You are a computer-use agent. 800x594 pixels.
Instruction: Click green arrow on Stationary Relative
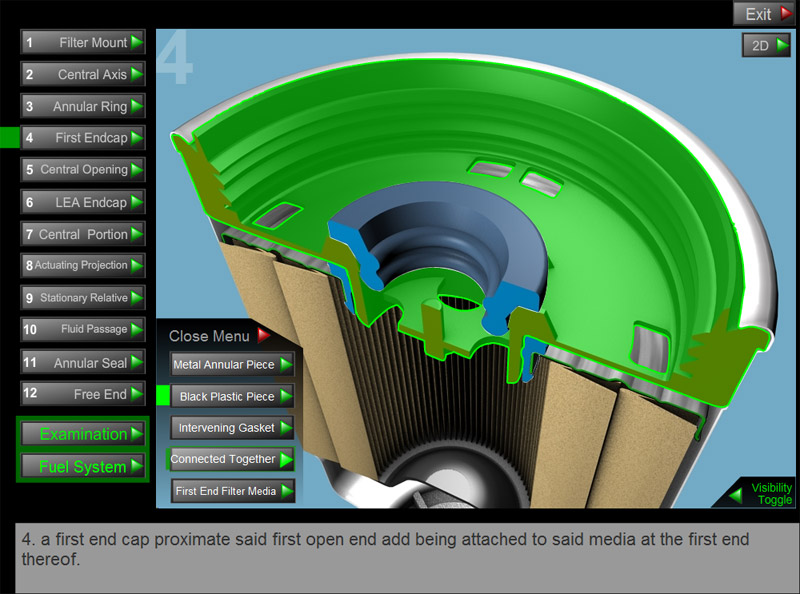point(136,298)
